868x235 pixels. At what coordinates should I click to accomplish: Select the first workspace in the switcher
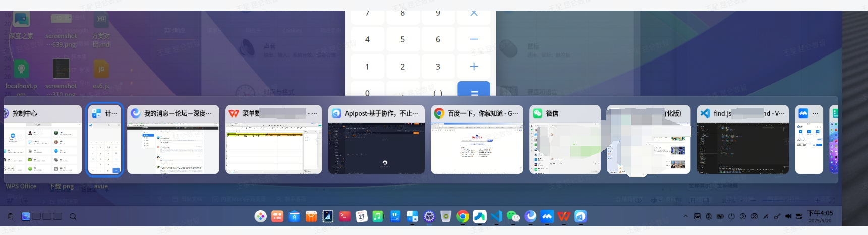pos(26,216)
